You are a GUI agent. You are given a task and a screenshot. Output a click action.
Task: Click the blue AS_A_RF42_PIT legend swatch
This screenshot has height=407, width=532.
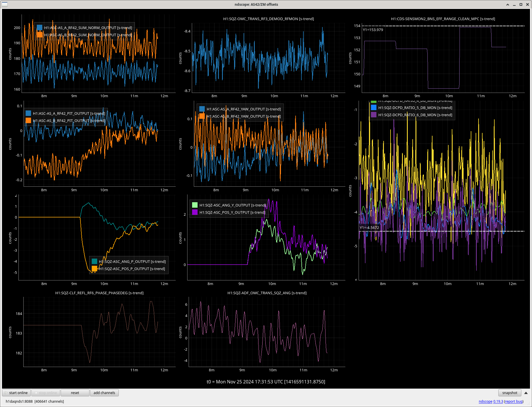tap(28, 113)
